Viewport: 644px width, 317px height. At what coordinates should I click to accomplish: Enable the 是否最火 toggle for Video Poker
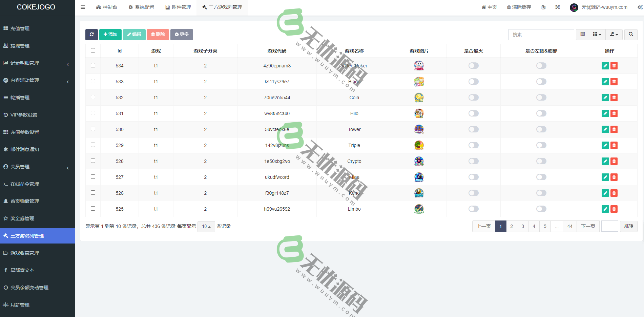(473, 66)
